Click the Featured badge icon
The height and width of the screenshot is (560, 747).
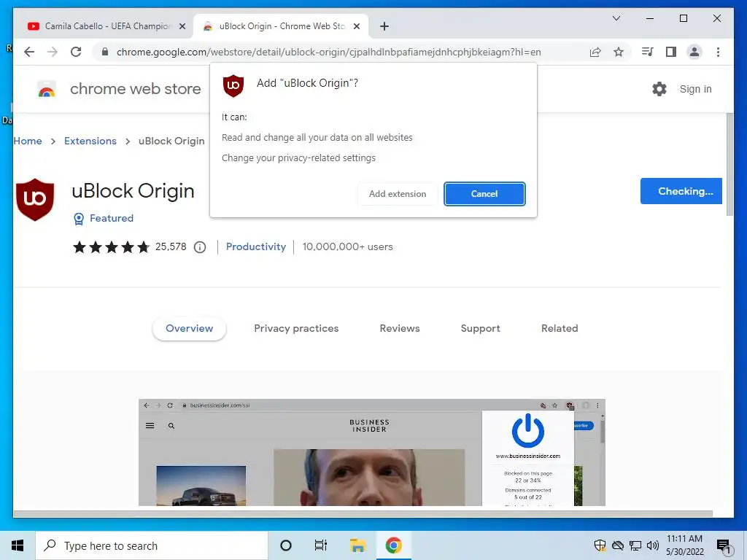(79, 219)
